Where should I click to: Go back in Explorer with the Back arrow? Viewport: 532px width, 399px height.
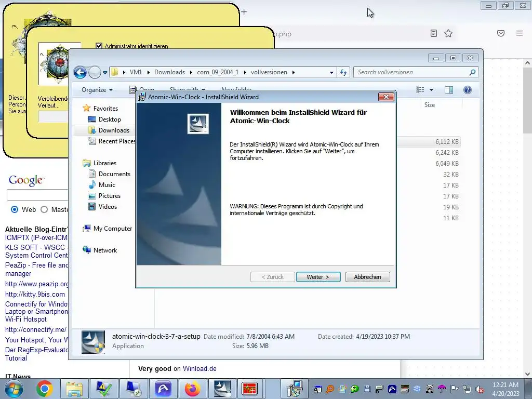tap(80, 72)
